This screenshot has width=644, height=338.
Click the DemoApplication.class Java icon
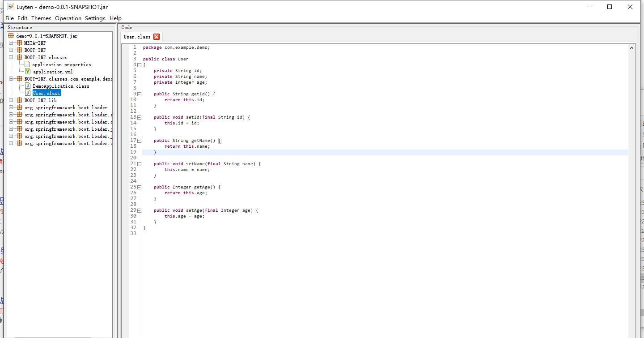(x=28, y=86)
